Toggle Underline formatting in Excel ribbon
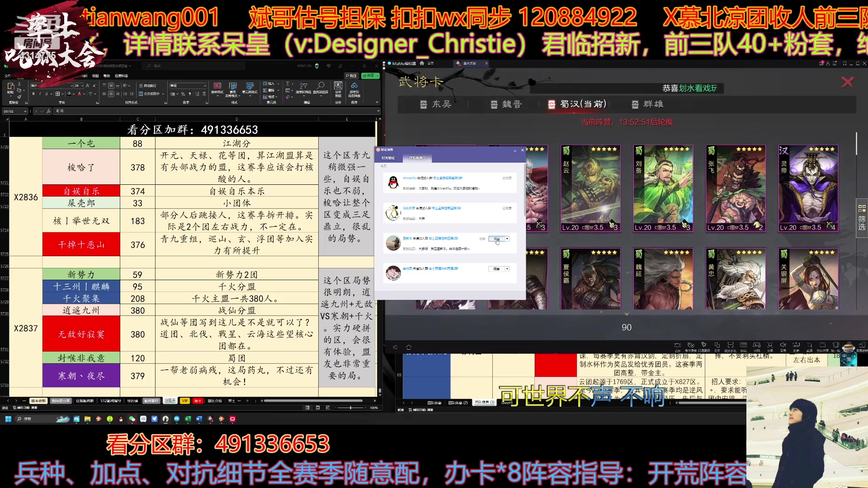 click(x=46, y=94)
